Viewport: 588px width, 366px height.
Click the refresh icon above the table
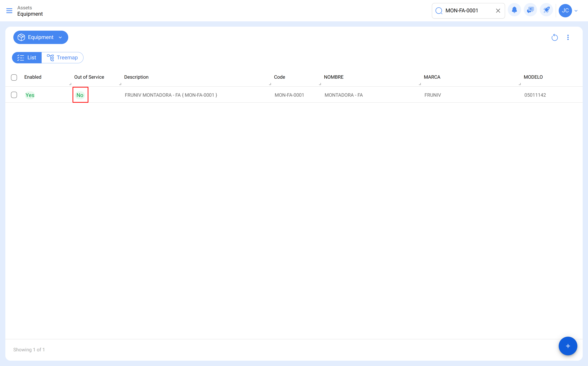555,37
